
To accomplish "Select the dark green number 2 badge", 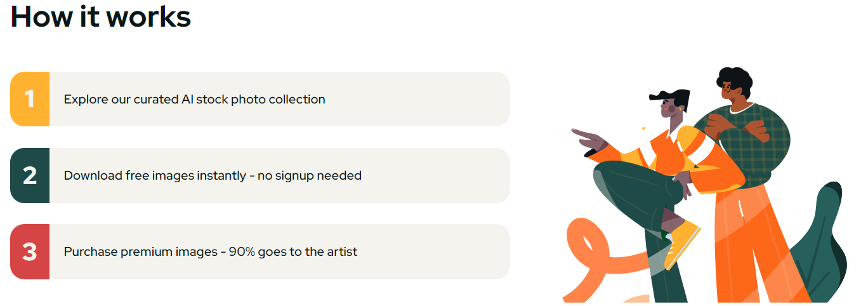I will click(x=30, y=175).
